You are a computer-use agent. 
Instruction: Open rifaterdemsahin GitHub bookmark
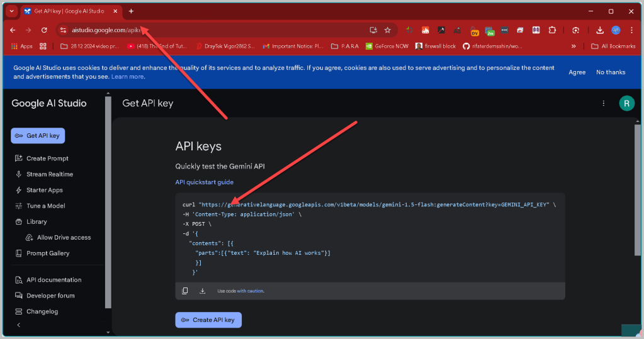(492, 47)
